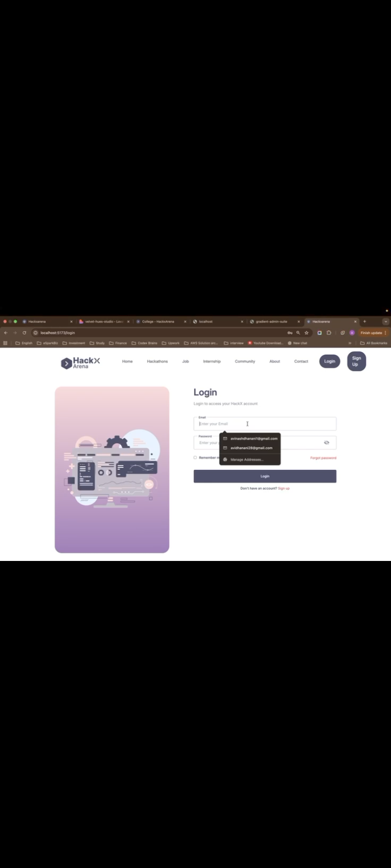391x868 pixels.
Task: Expand the All Bookmarks folder
Action: (x=374, y=343)
